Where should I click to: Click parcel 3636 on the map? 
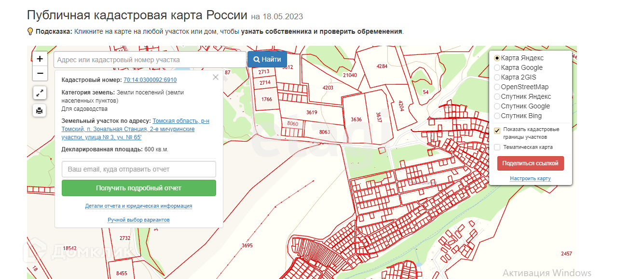(356, 120)
